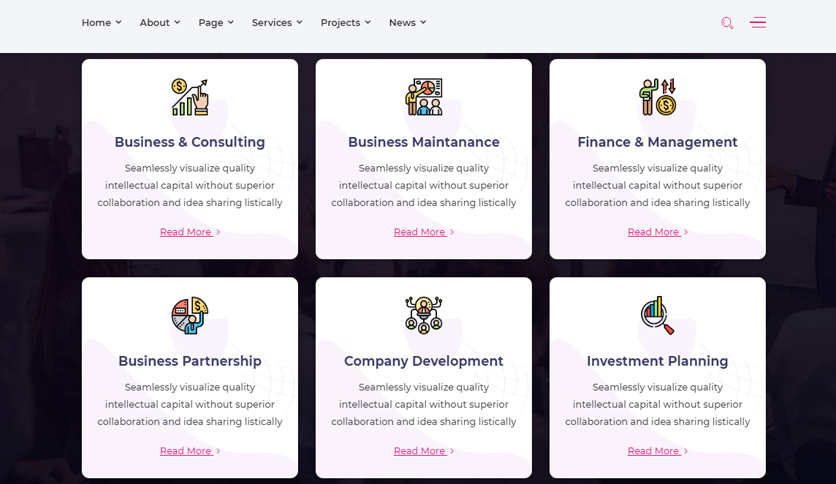The height and width of the screenshot is (484, 836).
Task: Follow Read More under Finance & Management
Action: click(x=657, y=232)
